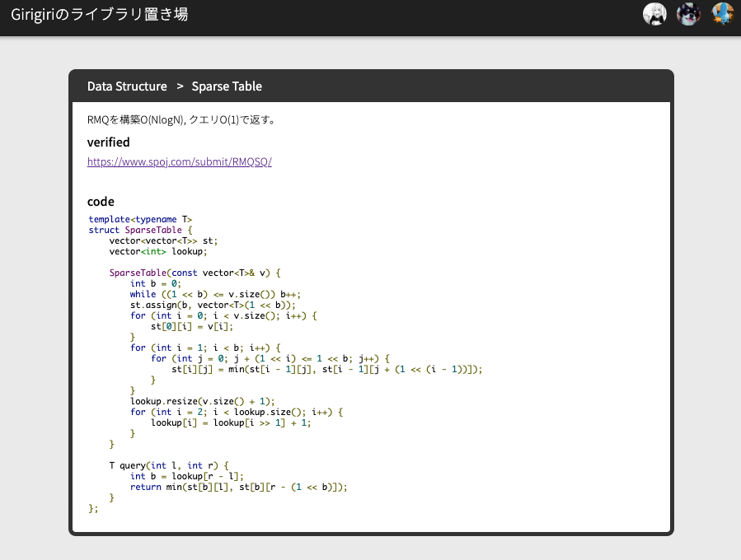Image resolution: width=741 pixels, height=560 pixels.
Task: Open the black-and-white manga girl avatar
Action: point(654,14)
